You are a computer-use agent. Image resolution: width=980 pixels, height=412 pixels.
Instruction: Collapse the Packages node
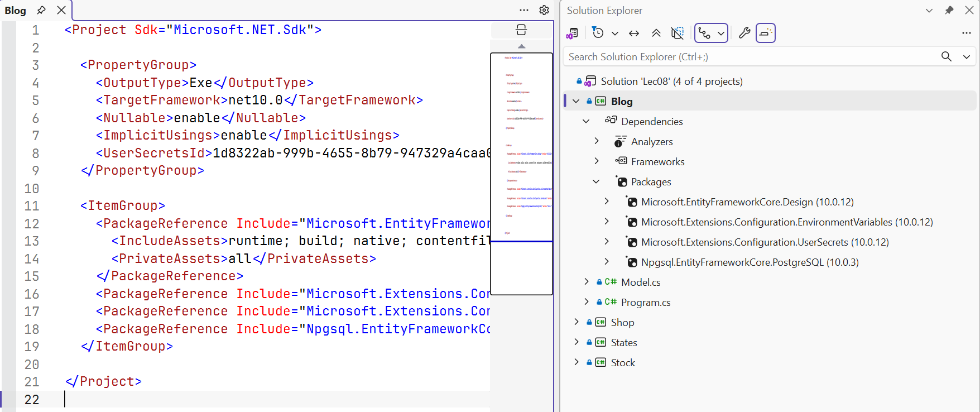[x=596, y=182]
